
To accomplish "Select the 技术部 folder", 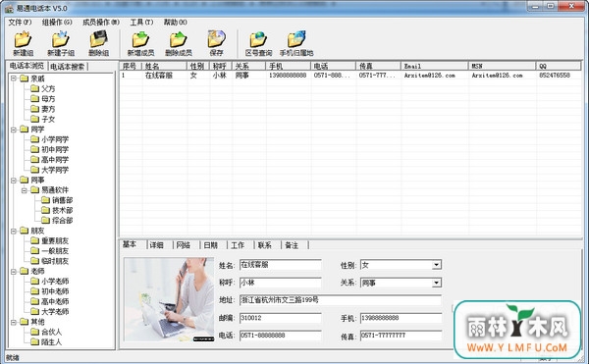I will (x=57, y=210).
